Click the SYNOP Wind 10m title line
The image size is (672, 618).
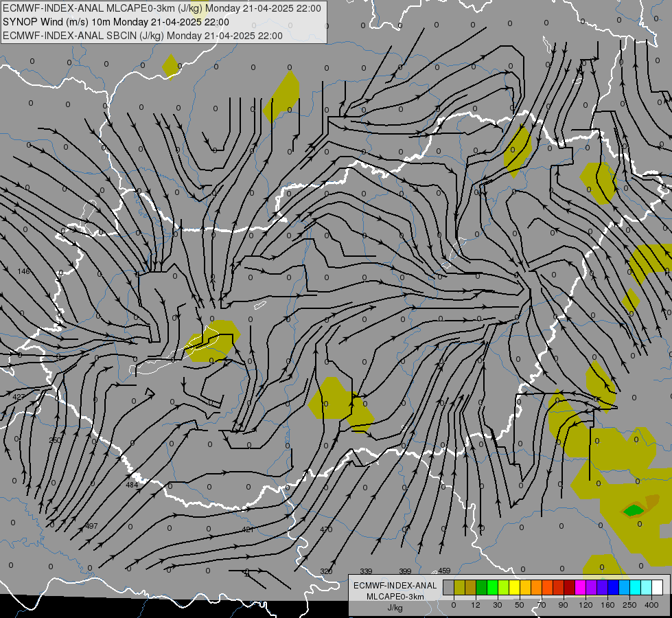click(116, 22)
